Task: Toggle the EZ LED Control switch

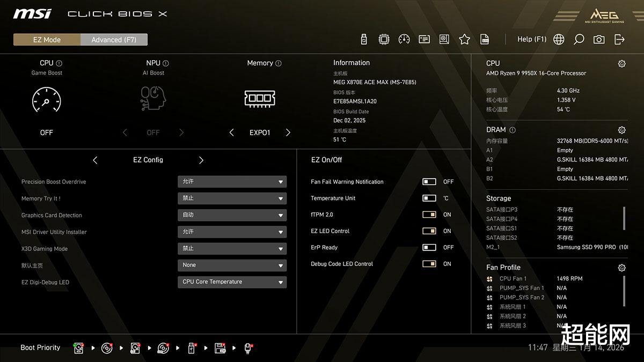Action: [x=429, y=231]
